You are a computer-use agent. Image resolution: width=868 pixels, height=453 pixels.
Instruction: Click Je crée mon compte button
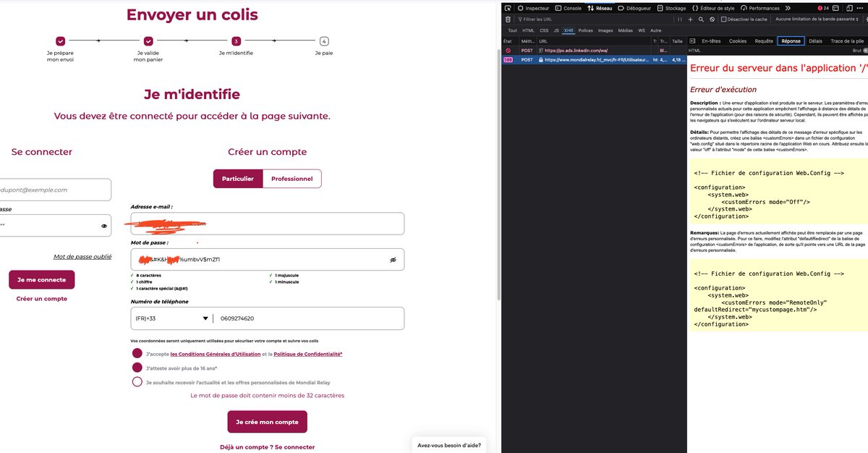pyautogui.click(x=267, y=422)
